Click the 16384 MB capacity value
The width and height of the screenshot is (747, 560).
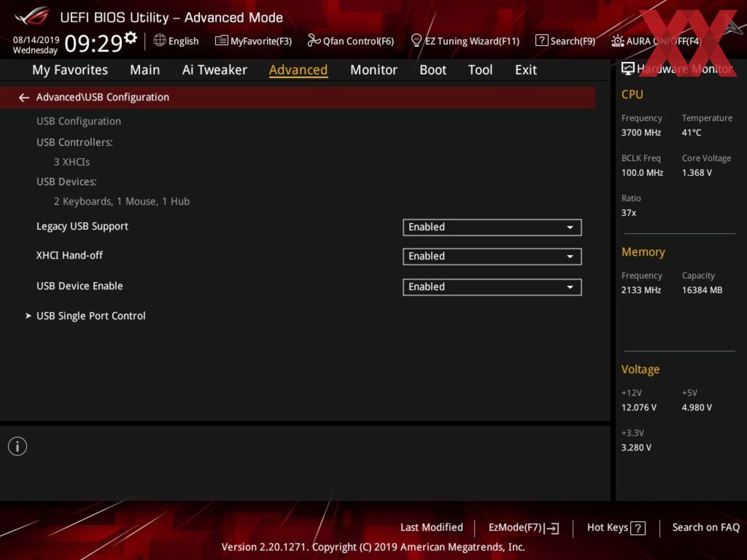point(702,290)
